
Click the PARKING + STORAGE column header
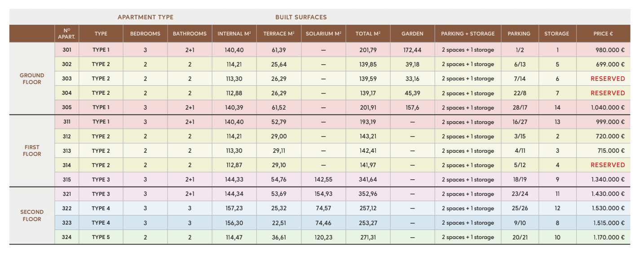pos(468,34)
